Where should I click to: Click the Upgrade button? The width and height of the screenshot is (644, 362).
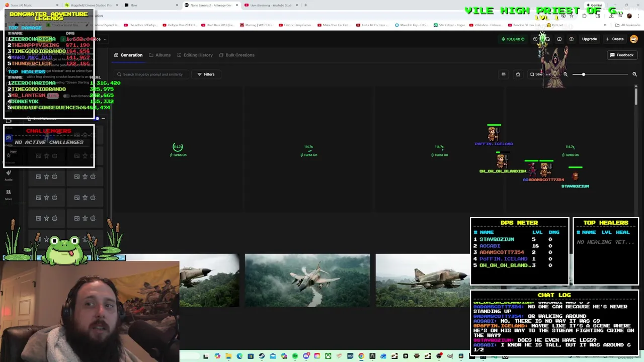589,39
